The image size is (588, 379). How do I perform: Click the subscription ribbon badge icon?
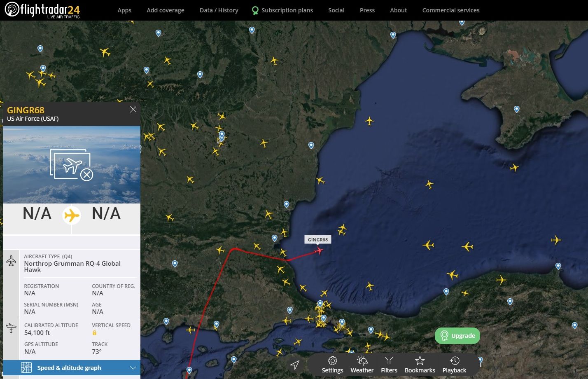tap(255, 10)
